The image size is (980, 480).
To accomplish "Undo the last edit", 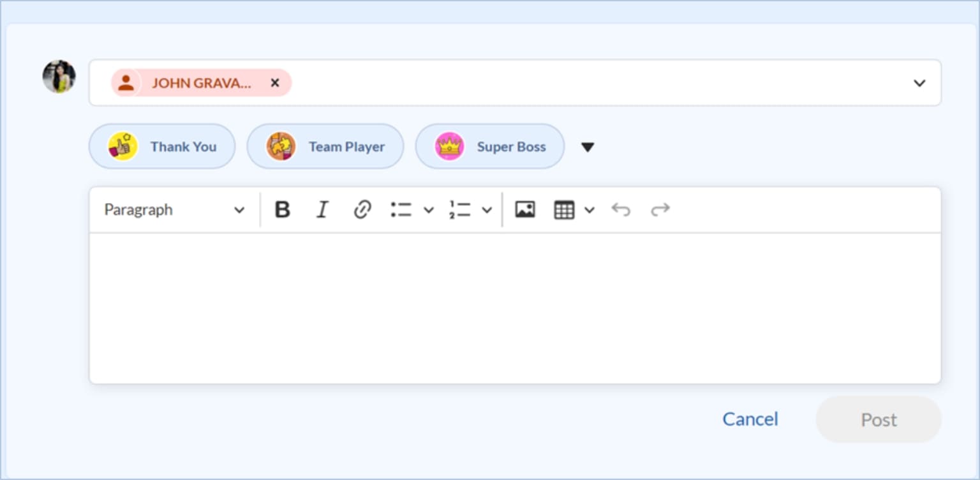I will [x=620, y=209].
